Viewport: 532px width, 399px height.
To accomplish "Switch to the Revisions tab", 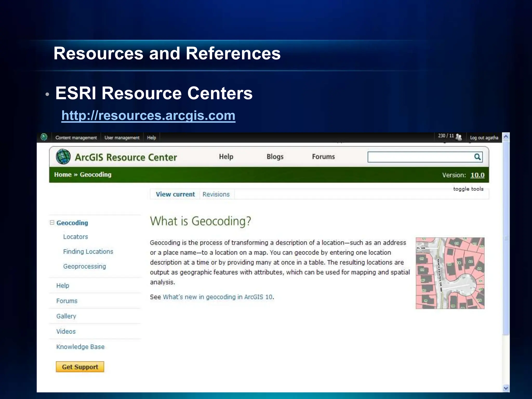I will coord(216,194).
